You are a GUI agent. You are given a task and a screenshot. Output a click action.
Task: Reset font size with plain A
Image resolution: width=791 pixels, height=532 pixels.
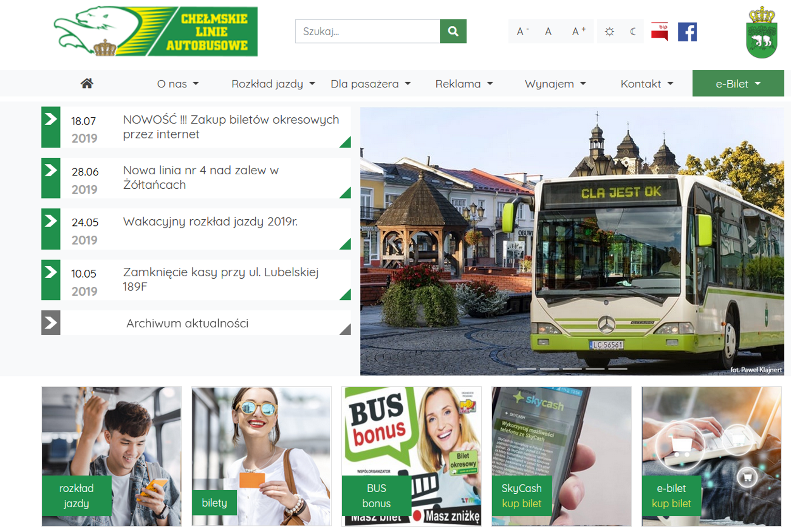[548, 32]
